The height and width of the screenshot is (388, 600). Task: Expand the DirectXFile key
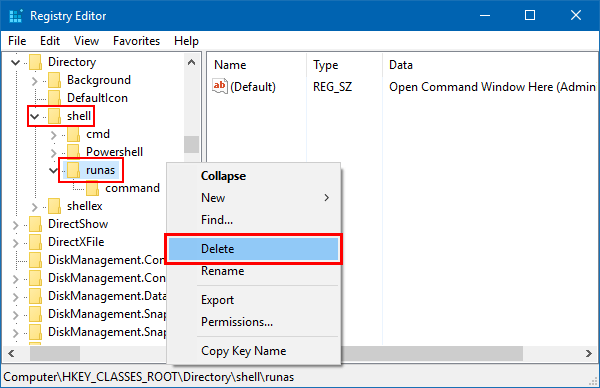[15, 243]
